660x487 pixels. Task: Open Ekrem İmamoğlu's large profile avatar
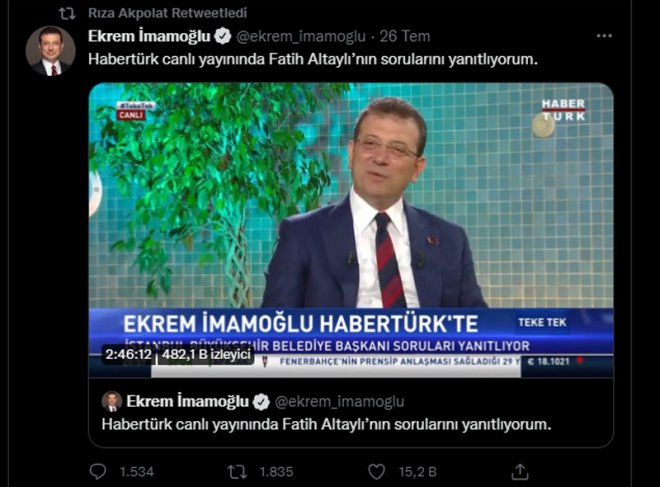click(x=51, y=51)
